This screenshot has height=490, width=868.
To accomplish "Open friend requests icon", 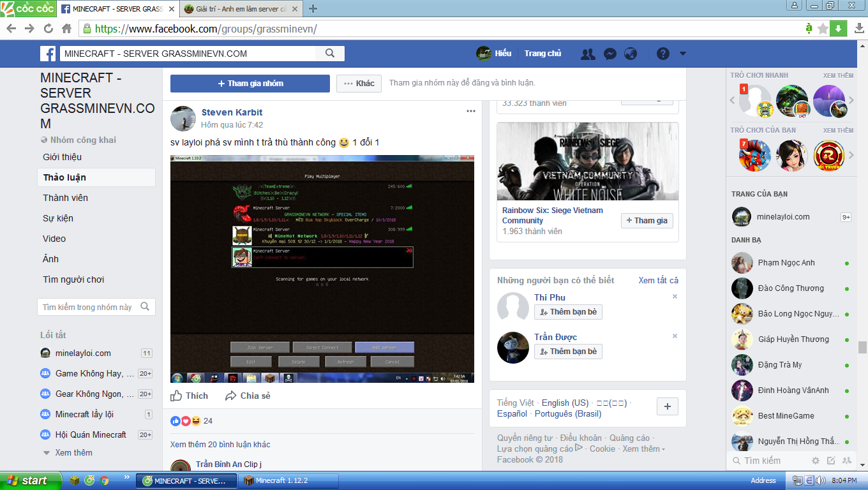I will pyautogui.click(x=588, y=54).
